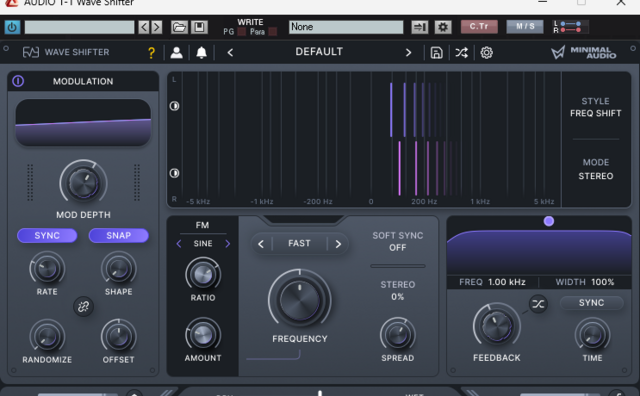Click the C.Tr button
This screenshot has height=396, width=640.
(x=479, y=27)
